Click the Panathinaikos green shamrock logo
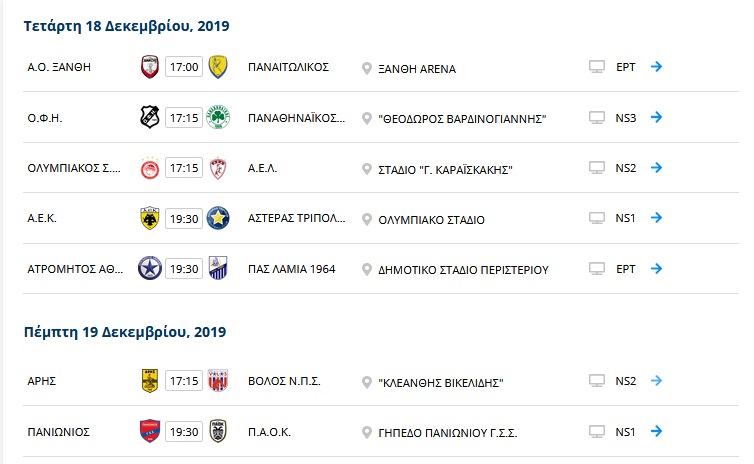The image size is (754, 464). 218,117
